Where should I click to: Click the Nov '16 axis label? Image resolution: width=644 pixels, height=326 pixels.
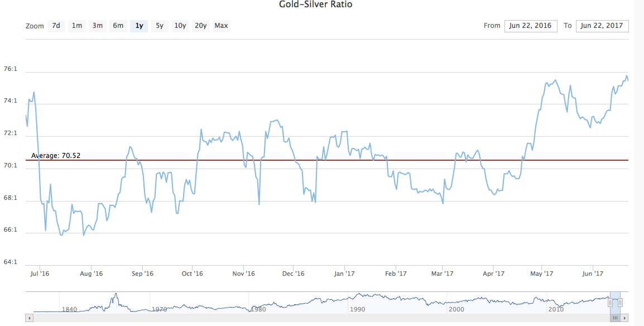click(x=244, y=274)
